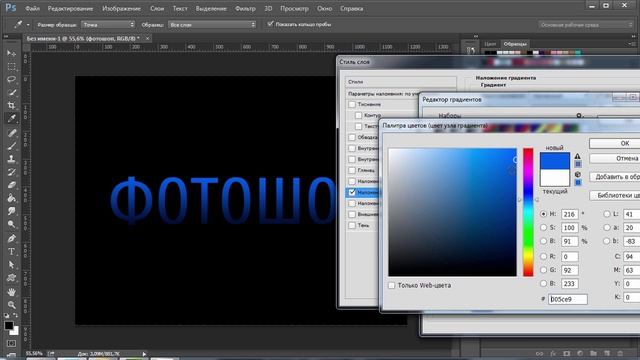Select the Crop tool
Screen dimensions: 640x360
pos(11,106)
